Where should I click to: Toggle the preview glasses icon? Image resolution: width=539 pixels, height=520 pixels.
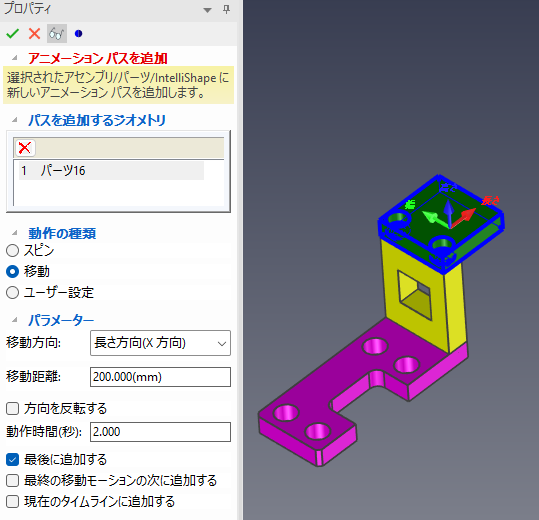57,33
